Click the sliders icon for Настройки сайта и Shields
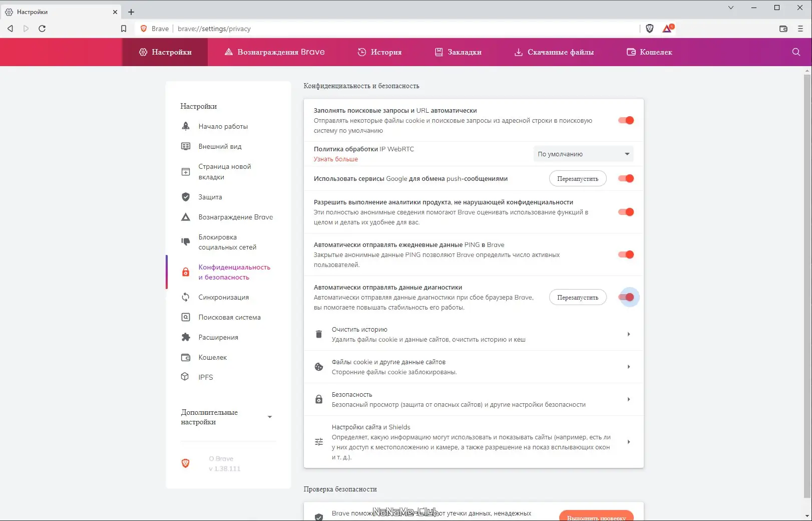The height and width of the screenshot is (521, 812). [x=319, y=442]
